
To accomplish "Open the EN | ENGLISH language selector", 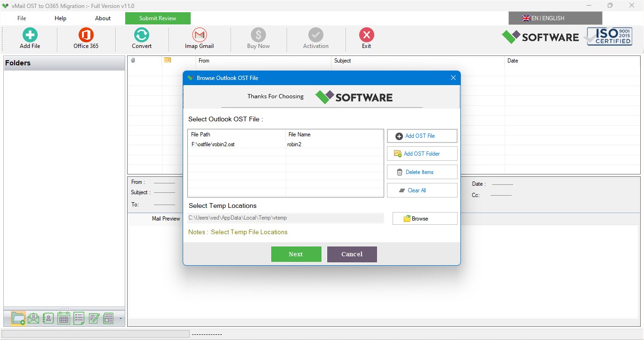I will point(555,18).
